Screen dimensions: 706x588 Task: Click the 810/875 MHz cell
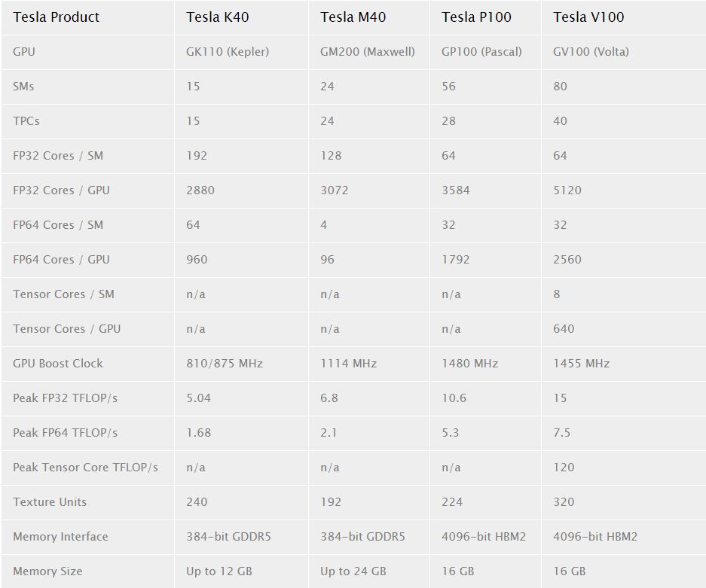tap(225, 364)
